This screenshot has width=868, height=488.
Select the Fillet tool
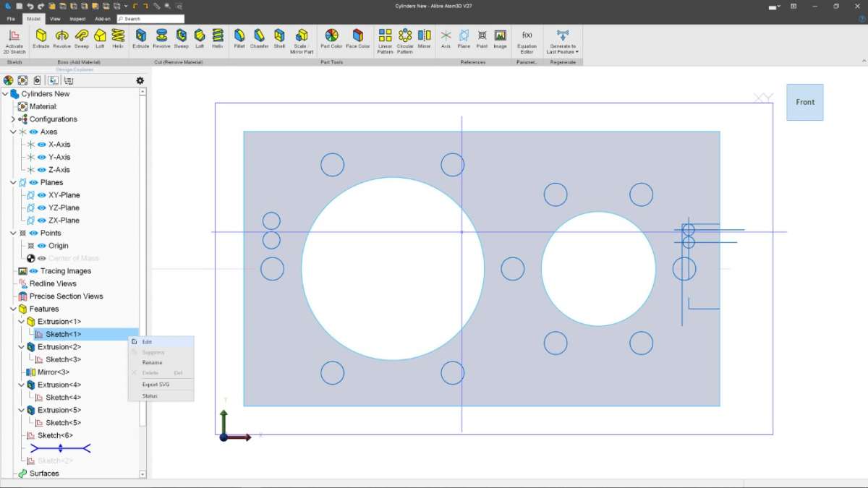pos(239,39)
